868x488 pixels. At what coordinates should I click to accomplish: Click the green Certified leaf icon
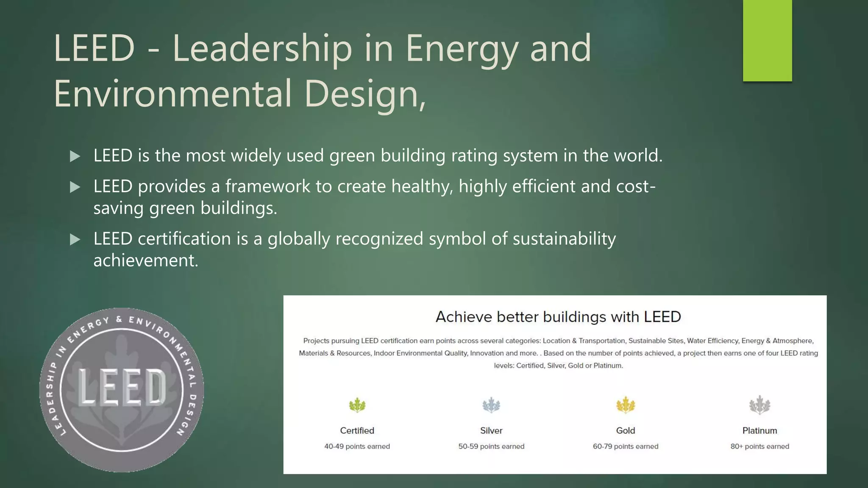click(357, 405)
